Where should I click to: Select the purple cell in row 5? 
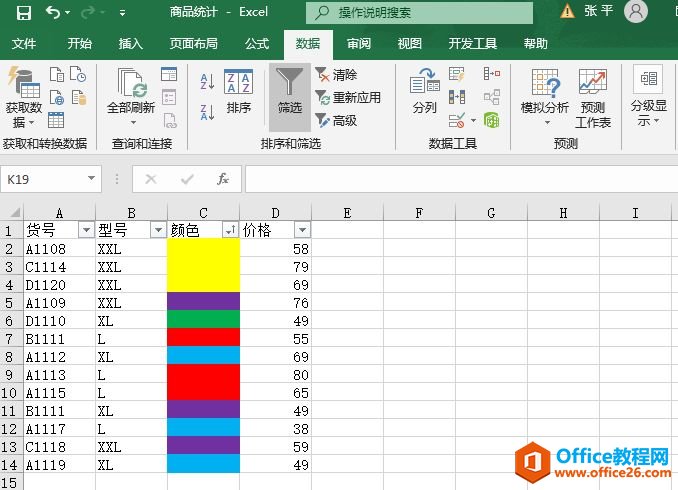click(203, 302)
